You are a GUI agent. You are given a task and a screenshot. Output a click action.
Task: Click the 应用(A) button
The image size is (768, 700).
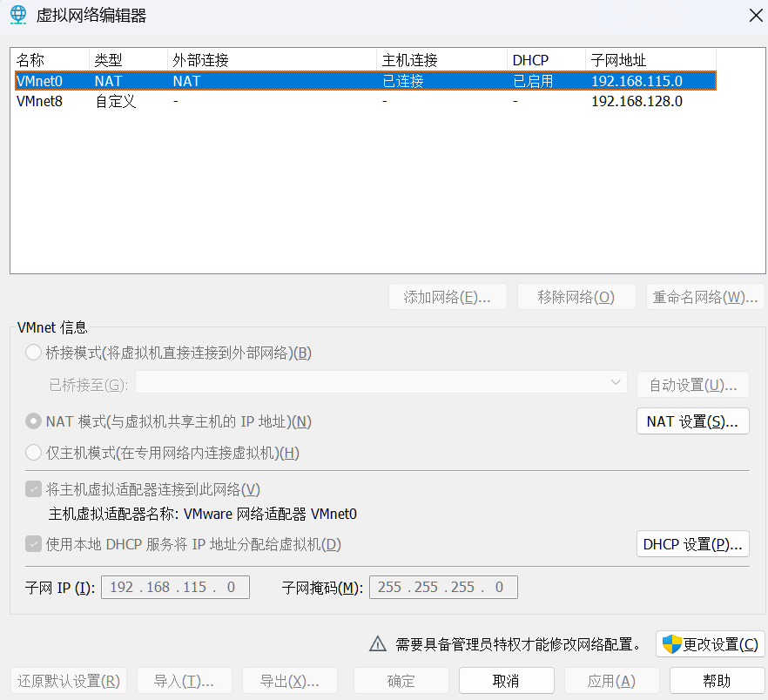click(x=612, y=680)
